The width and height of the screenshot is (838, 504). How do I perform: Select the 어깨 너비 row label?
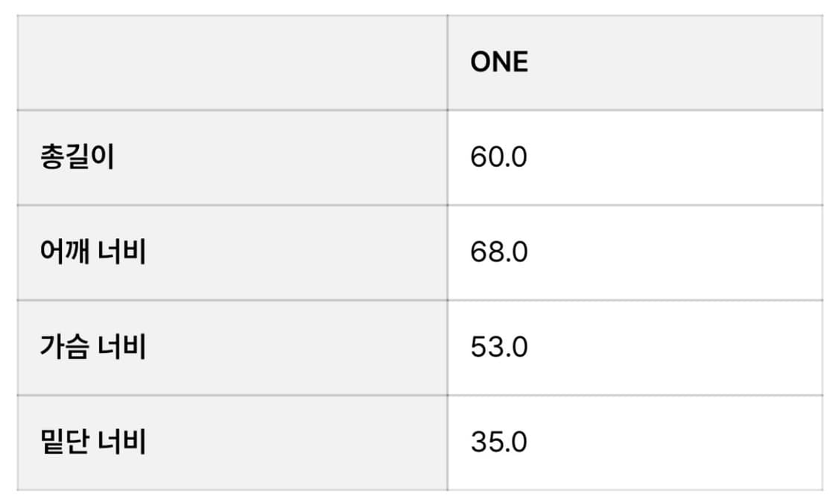pos(92,253)
